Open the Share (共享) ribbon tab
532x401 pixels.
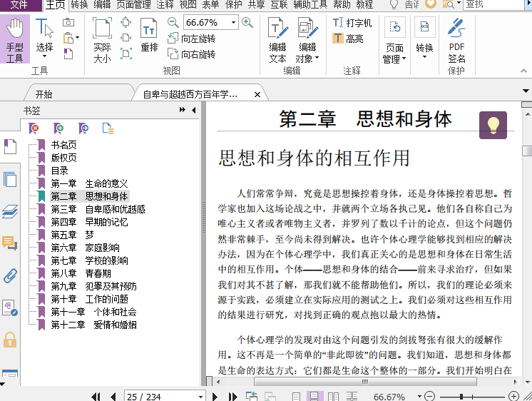click(256, 4)
